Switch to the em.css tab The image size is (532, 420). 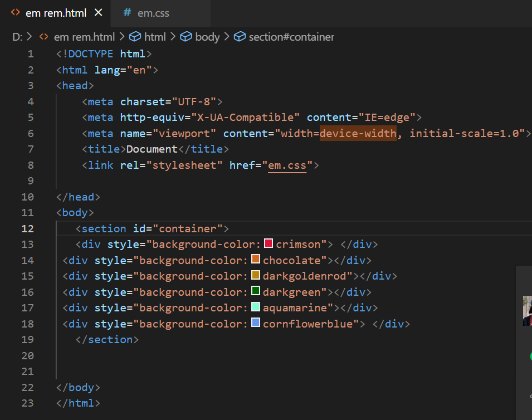pyautogui.click(x=153, y=13)
